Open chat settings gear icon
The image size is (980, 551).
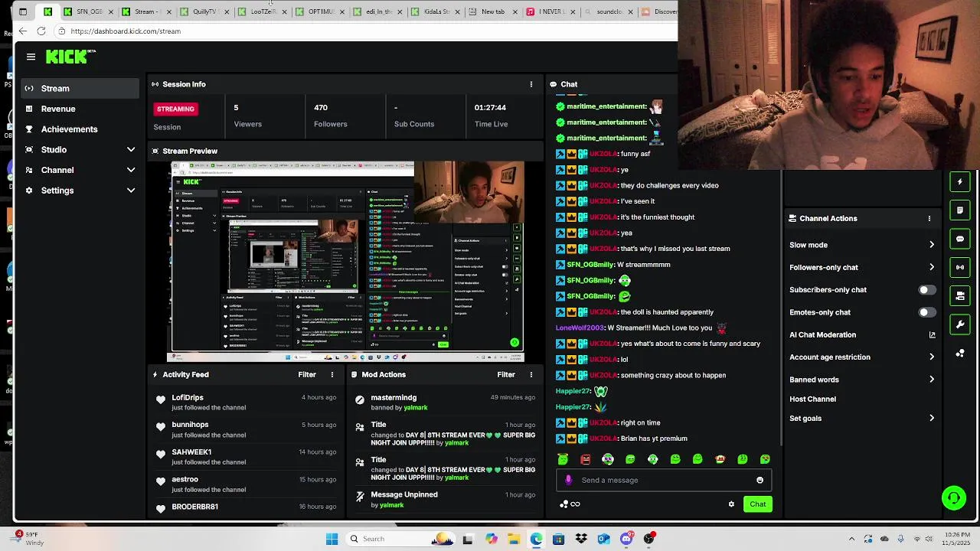click(731, 504)
